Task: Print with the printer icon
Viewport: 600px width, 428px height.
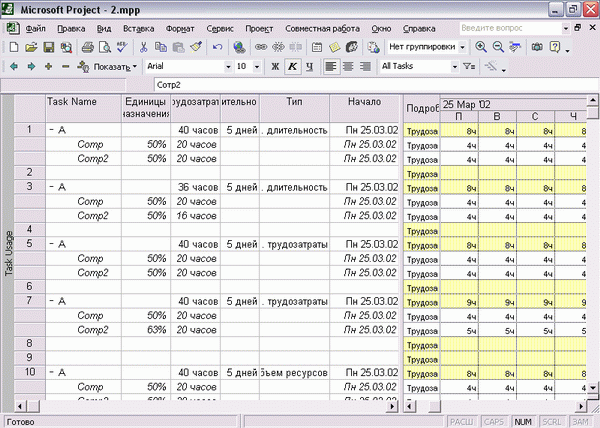Action: click(x=88, y=47)
